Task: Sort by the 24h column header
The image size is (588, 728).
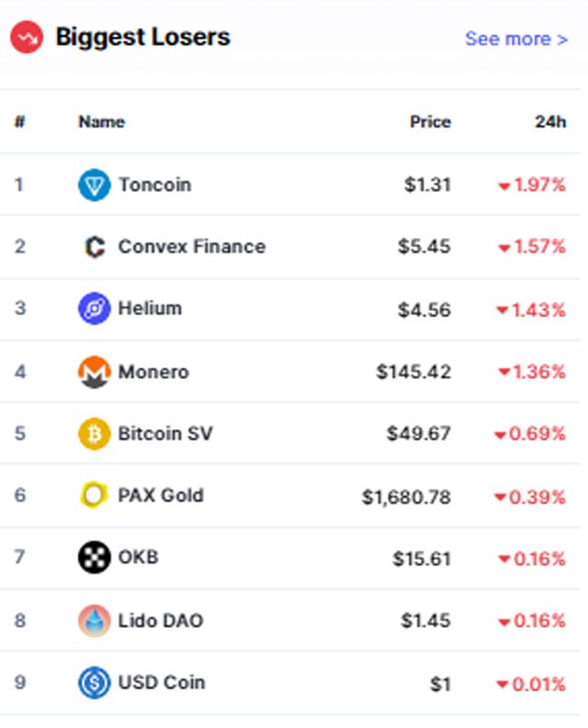Action: (x=550, y=121)
